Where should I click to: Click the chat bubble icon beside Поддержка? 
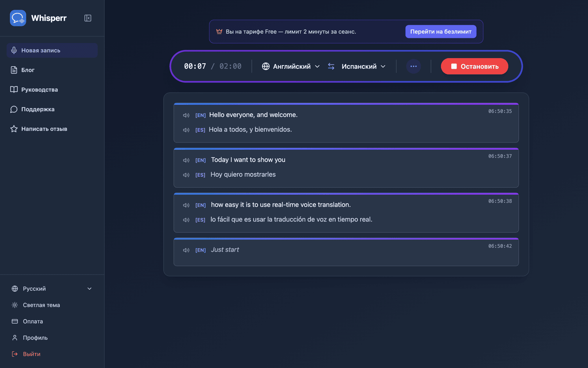tap(14, 109)
